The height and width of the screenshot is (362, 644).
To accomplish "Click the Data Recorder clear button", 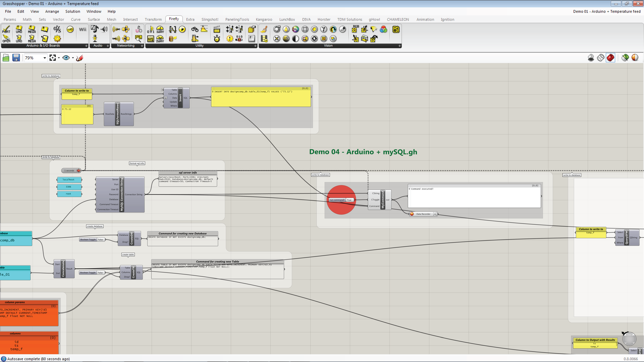I will coord(435,214).
